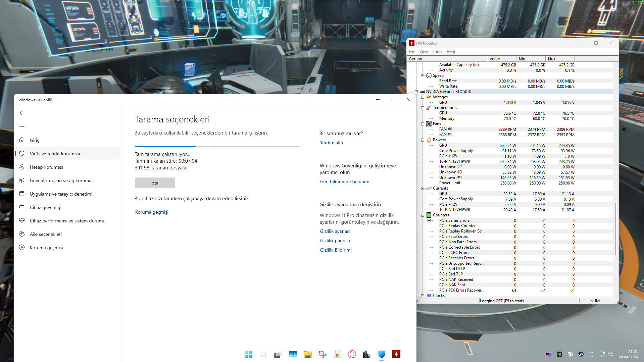Open the File menu in HWMonitor

412,52
